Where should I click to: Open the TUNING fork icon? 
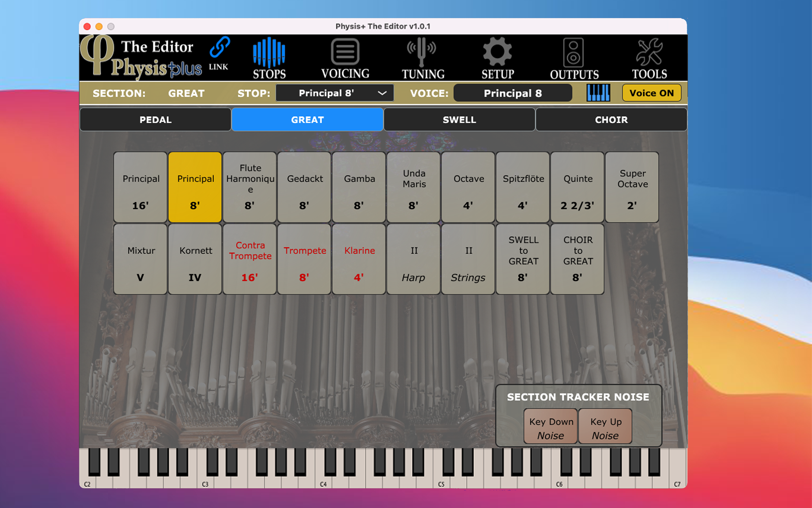point(422,52)
